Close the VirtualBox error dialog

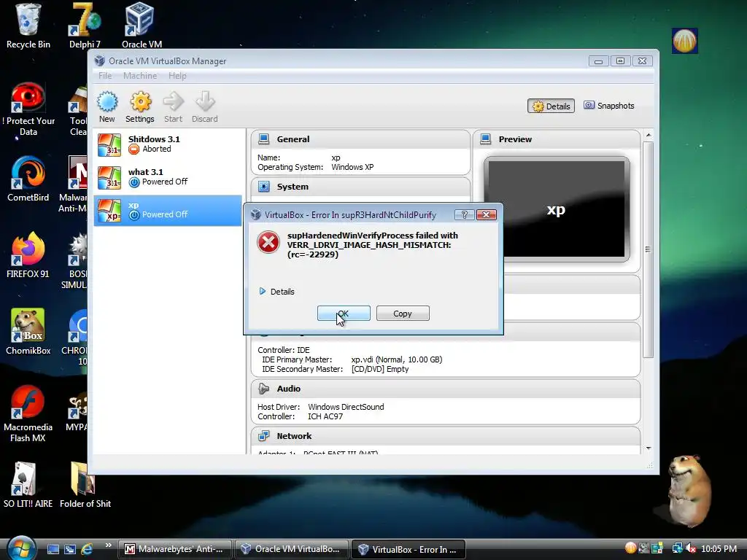[487, 215]
